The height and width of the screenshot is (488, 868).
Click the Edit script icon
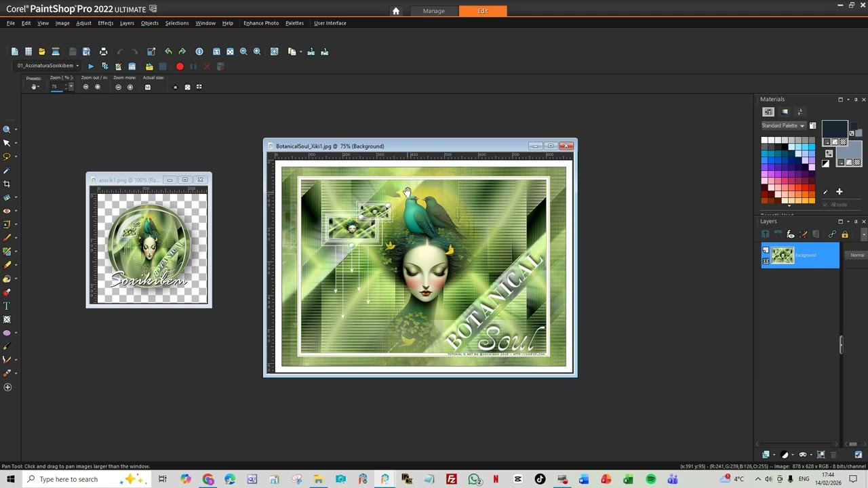(x=118, y=66)
